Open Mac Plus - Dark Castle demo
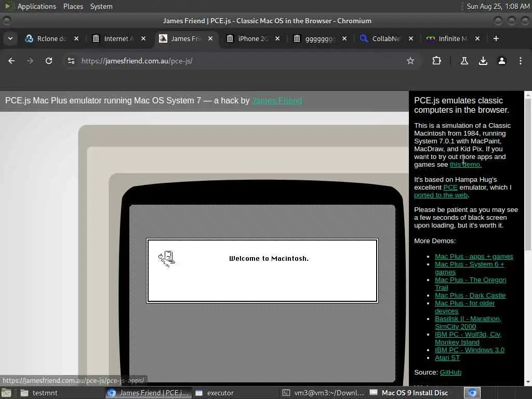Screen dimensions: 532x399 point(470,296)
